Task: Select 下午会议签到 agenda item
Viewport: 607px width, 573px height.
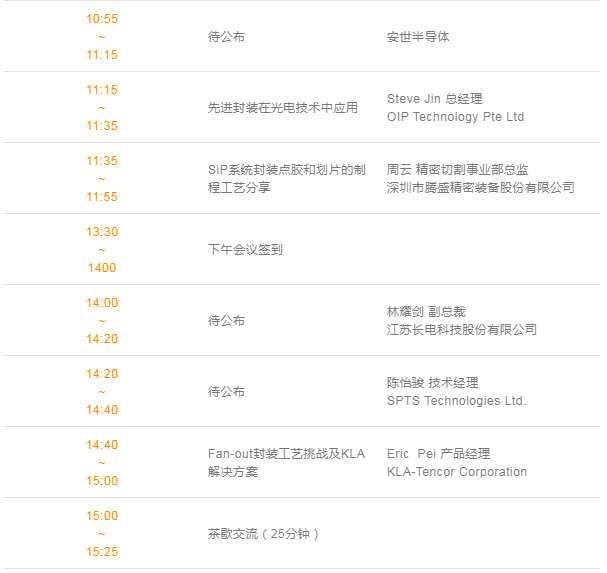Action: pos(245,250)
